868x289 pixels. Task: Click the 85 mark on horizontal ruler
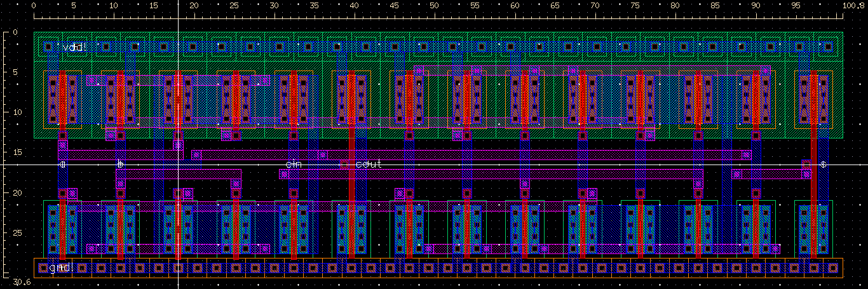tap(715, 6)
